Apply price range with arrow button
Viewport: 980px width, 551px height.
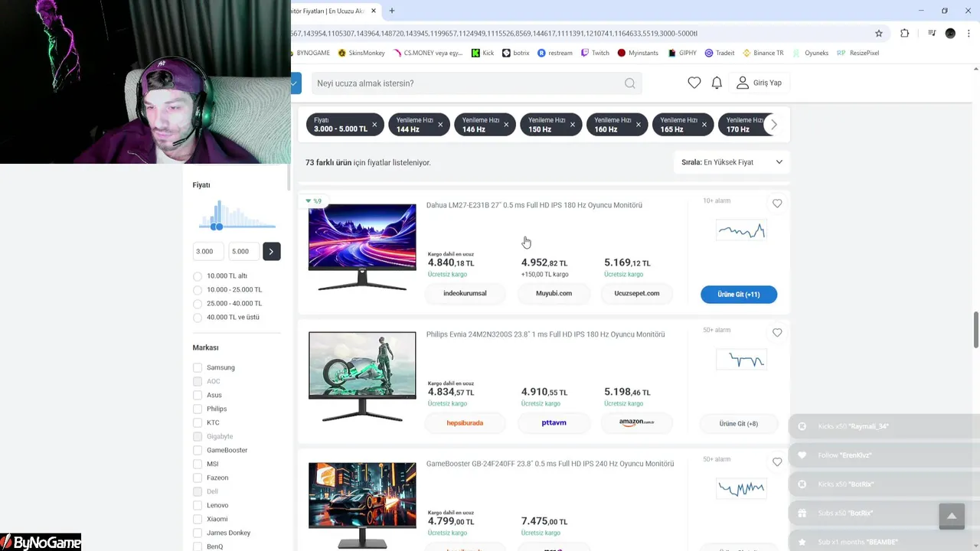(x=271, y=251)
